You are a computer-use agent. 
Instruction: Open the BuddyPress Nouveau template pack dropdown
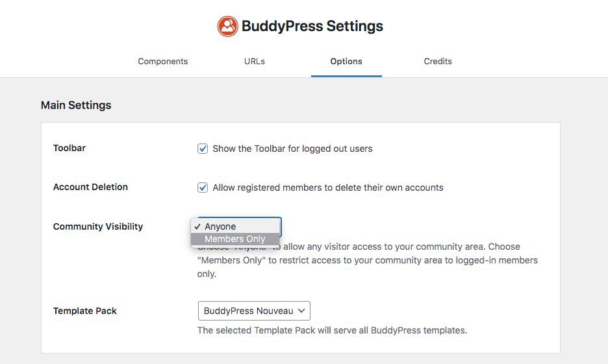coord(253,311)
